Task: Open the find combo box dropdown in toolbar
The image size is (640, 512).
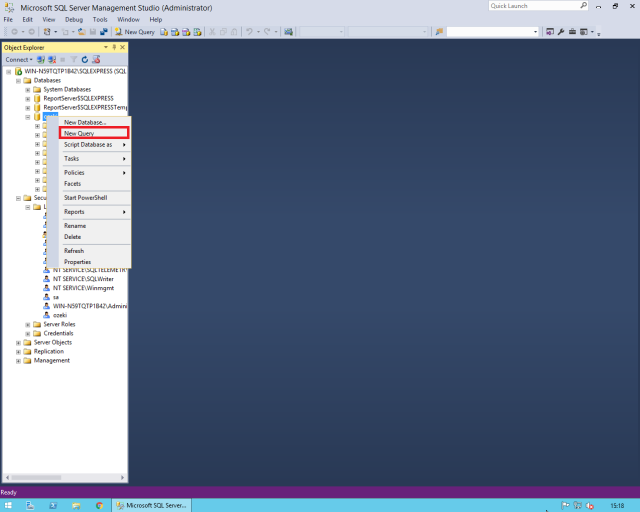Action: pos(536,32)
